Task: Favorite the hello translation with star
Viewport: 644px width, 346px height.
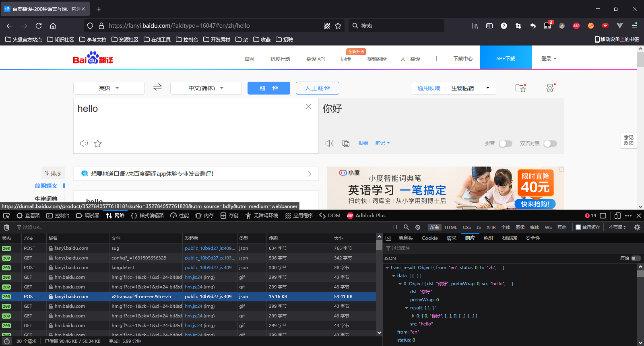Action: [x=98, y=144]
